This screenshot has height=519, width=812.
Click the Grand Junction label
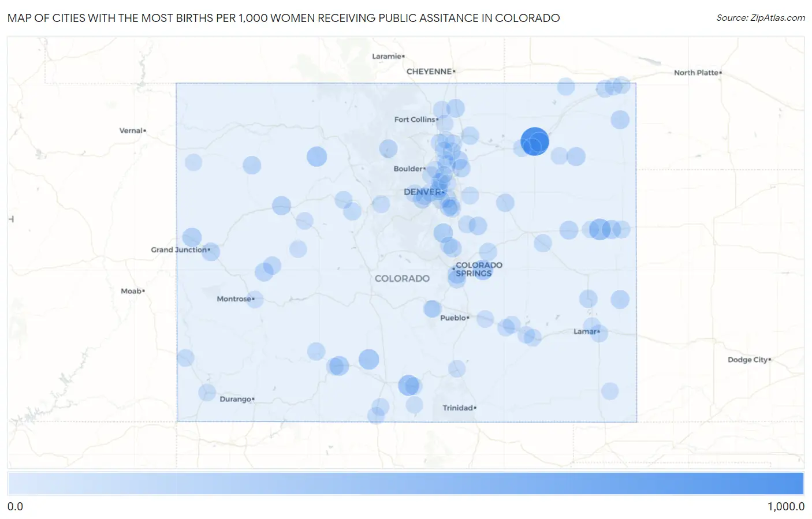(179, 250)
